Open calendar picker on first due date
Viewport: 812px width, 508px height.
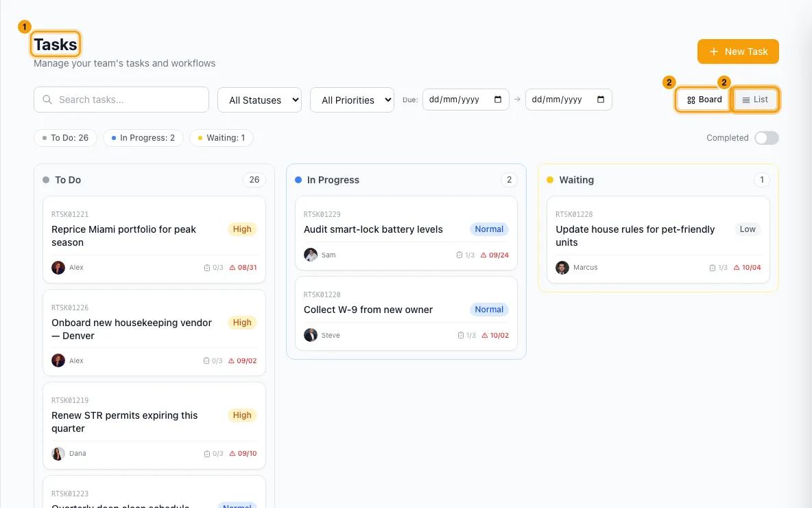498,100
